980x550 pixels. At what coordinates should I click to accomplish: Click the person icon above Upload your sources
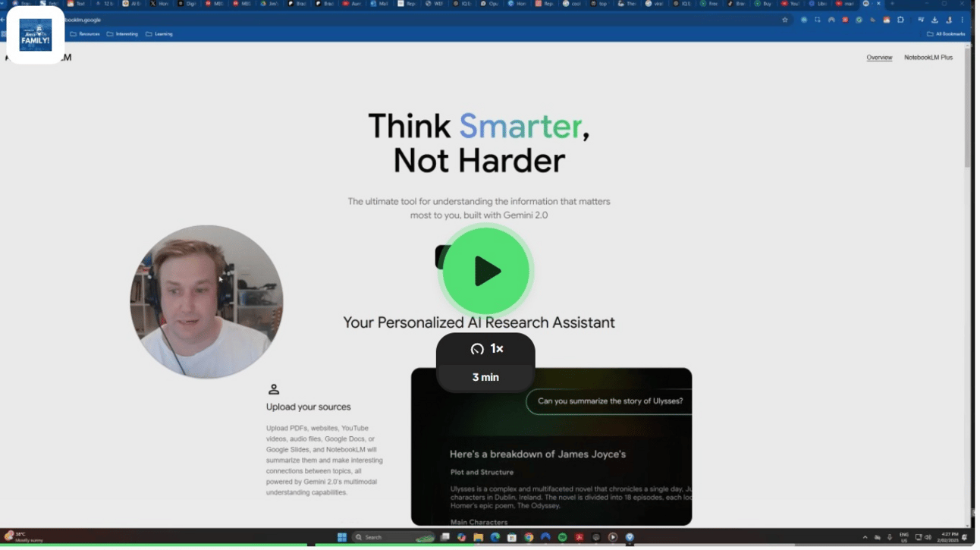pyautogui.click(x=274, y=389)
